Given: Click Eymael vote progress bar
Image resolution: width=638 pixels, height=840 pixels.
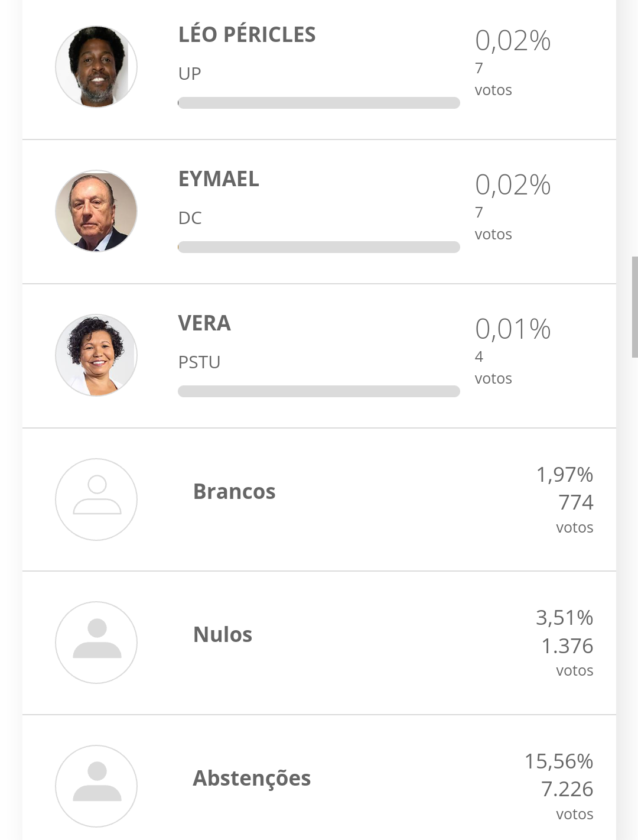Looking at the screenshot, I should coord(319,247).
